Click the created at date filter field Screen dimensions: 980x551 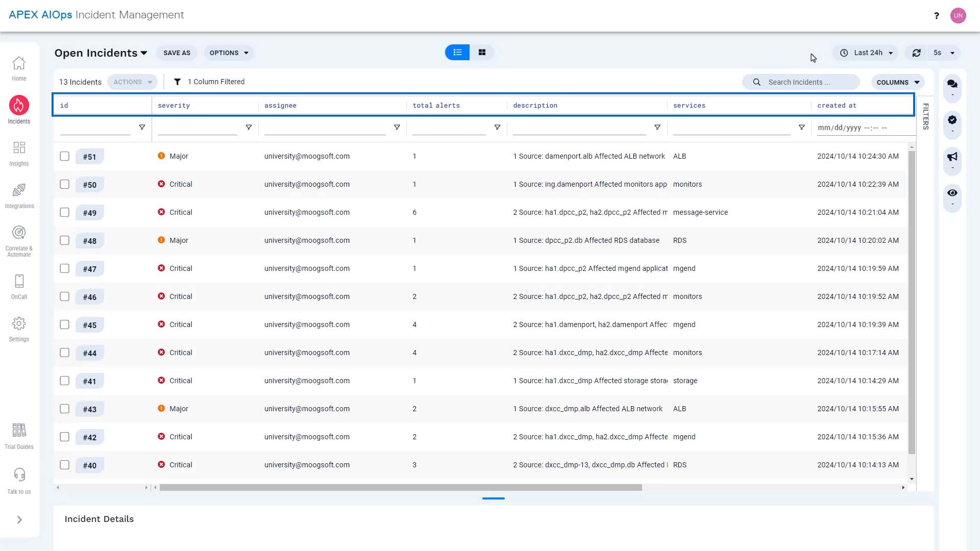click(x=866, y=128)
